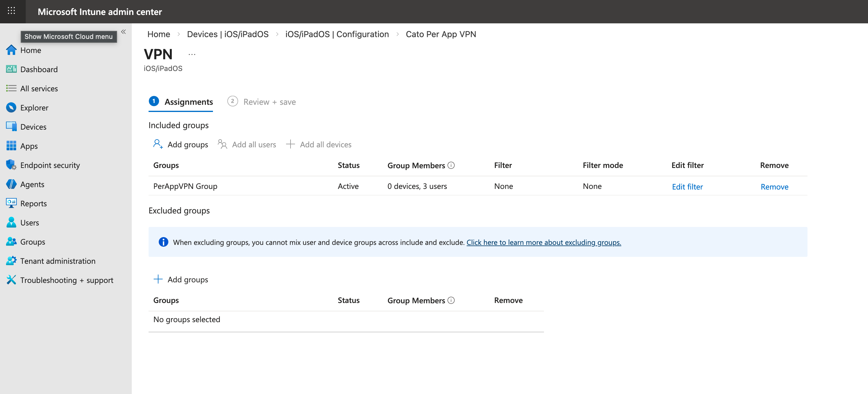
Task: Navigate to Groups in the sidebar
Action: pyautogui.click(x=33, y=242)
